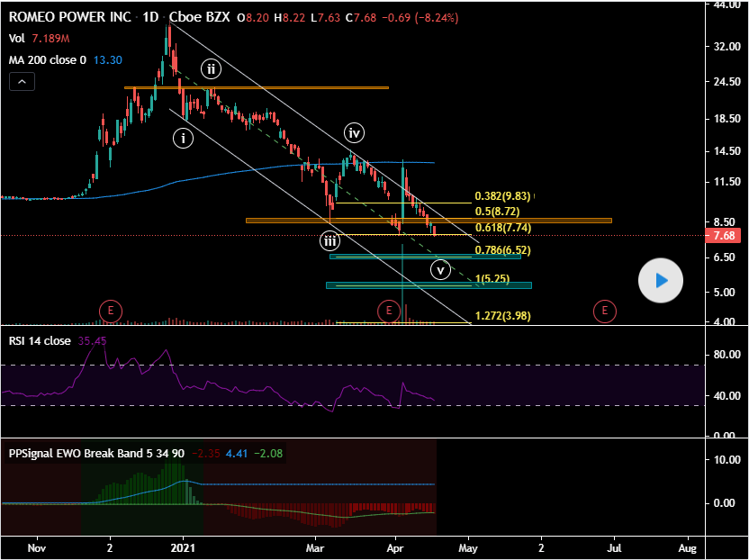
Task: Select the circled wave "iv" label
Action: click(x=355, y=133)
